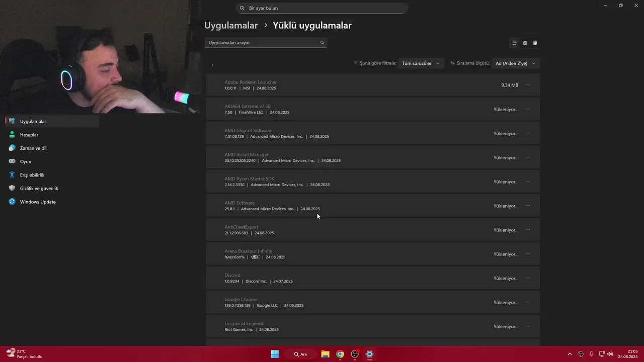This screenshot has height=362, width=644.
Task: Click the 'League of Legends' app name
Action: (x=244, y=323)
